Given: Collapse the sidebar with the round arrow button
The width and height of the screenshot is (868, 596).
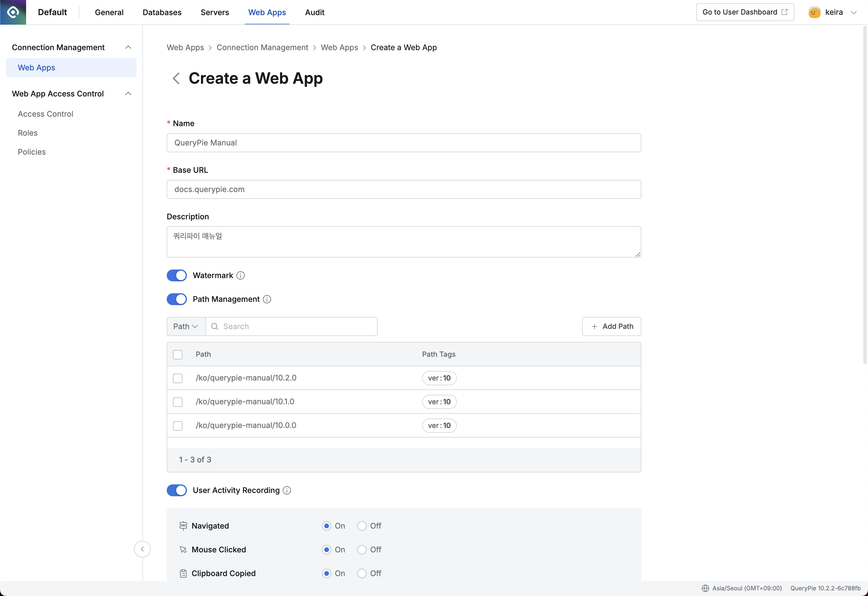Looking at the screenshot, I should coord(142,549).
